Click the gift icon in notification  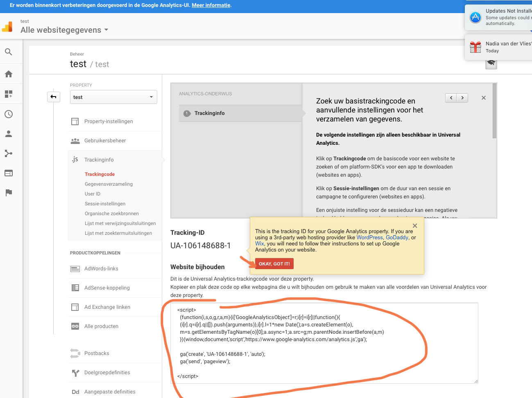click(x=475, y=47)
